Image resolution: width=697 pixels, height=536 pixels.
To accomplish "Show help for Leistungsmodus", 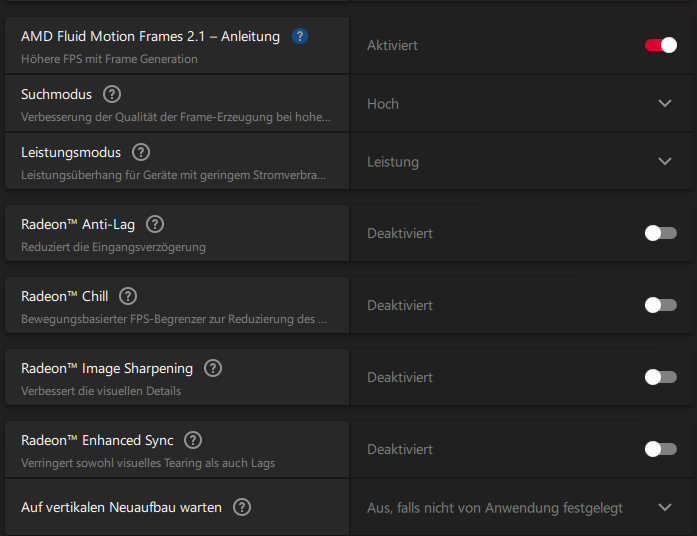I will tap(141, 152).
